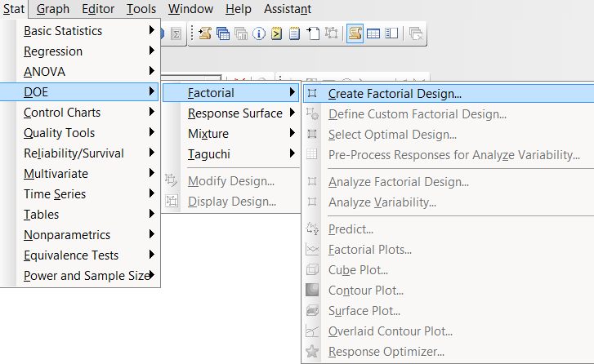
Task: Click the Define Custom Factorial Design icon
Action: point(312,113)
